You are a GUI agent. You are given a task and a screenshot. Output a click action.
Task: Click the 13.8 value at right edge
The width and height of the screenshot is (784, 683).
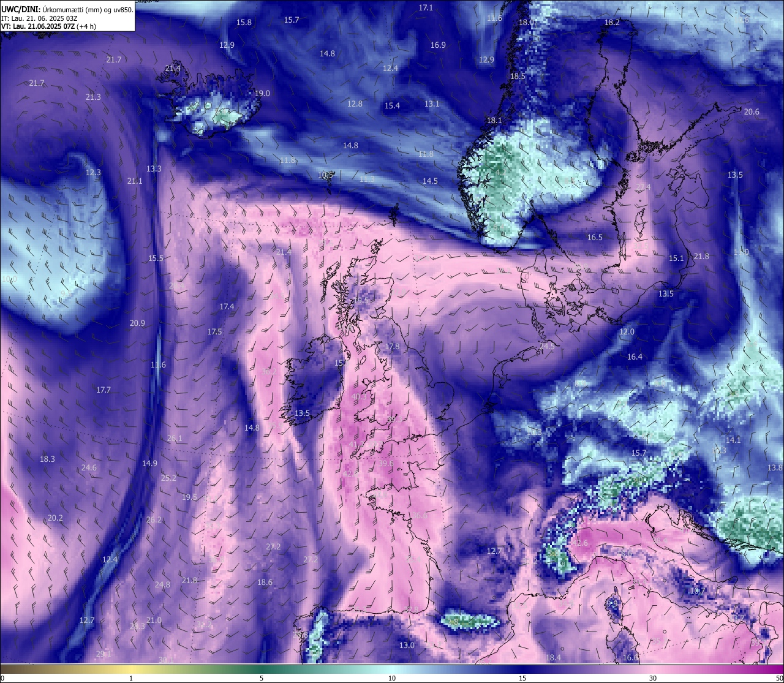[x=775, y=468]
